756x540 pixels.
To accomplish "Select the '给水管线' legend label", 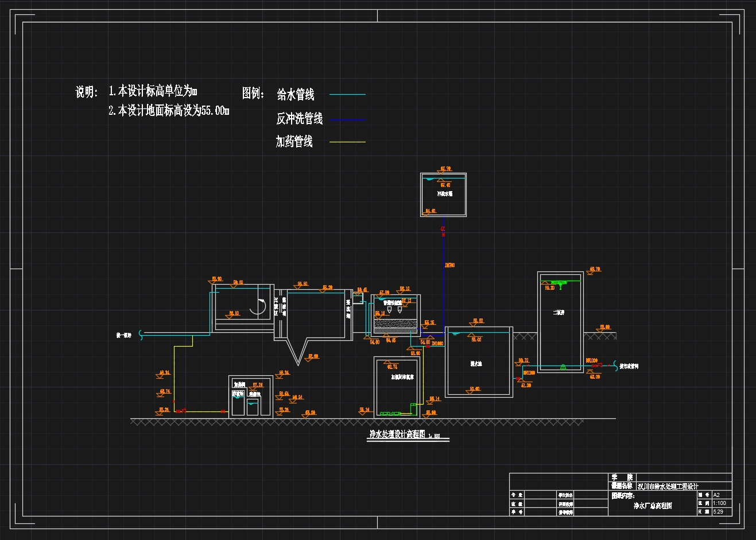I will pyautogui.click(x=296, y=94).
